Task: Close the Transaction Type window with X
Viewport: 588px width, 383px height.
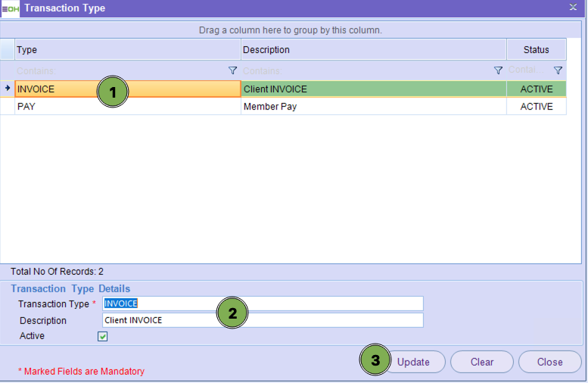Action: [573, 7]
